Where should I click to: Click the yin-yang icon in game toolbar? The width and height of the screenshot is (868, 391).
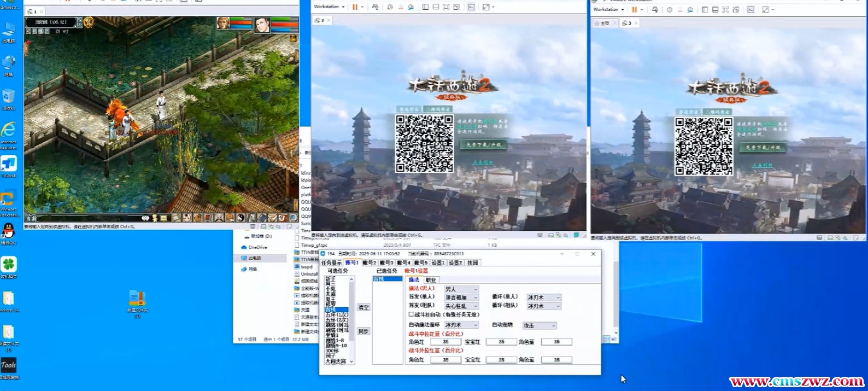pos(240,218)
